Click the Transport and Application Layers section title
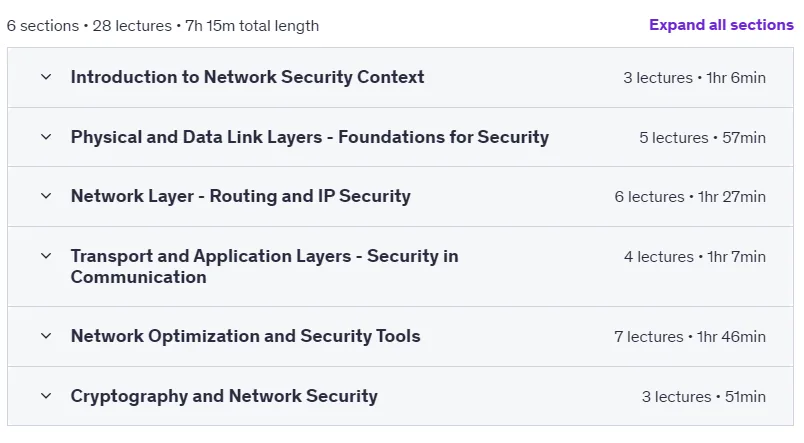The height and width of the screenshot is (443, 804). [265, 266]
